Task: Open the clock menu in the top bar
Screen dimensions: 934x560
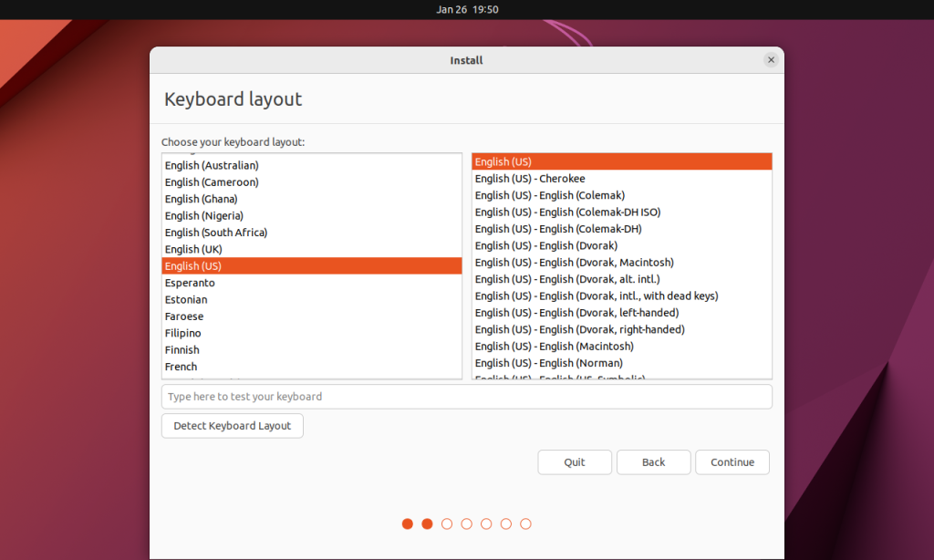Action: [467, 9]
